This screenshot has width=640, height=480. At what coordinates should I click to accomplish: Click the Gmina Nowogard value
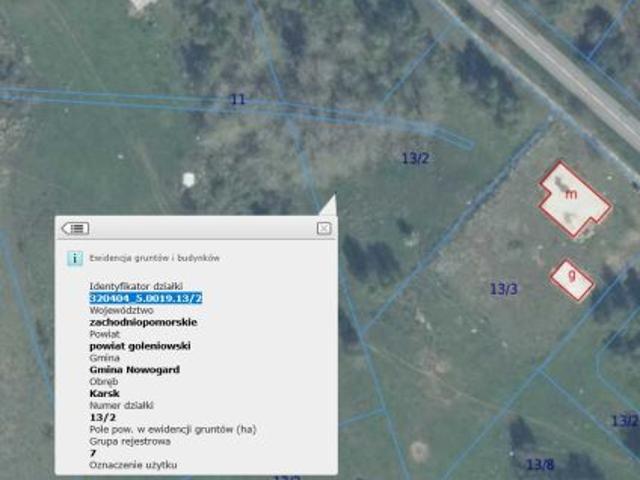pyautogui.click(x=132, y=369)
